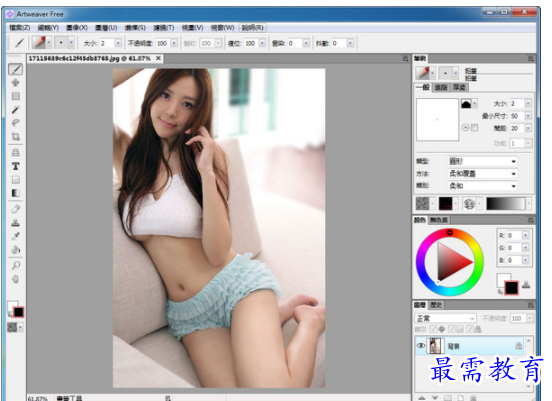Viewport: 552px width, 401px height.
Task: Select the Perspective grid tool
Action: [x=15, y=152]
